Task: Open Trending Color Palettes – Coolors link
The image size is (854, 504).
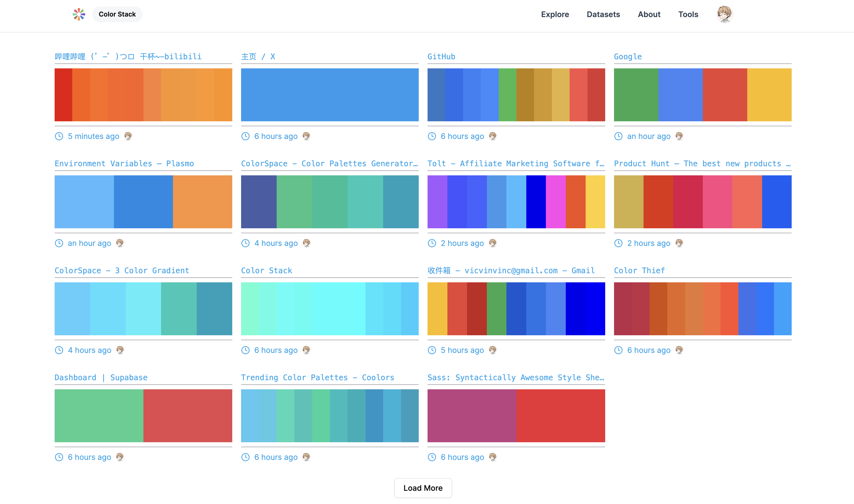Action: 317,378
